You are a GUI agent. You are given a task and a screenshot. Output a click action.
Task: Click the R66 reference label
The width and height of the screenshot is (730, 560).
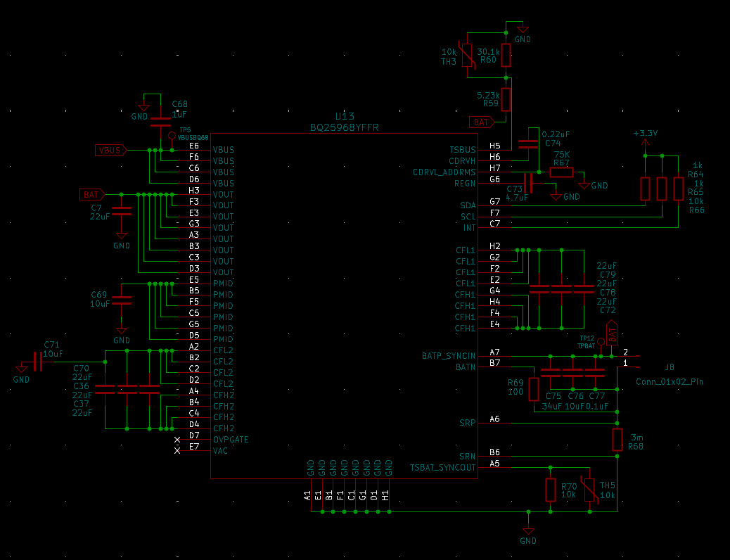coord(696,210)
